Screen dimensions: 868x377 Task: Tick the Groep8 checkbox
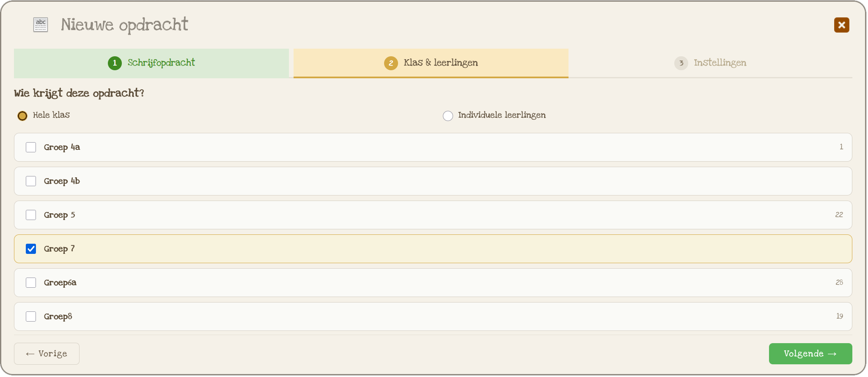(31, 316)
